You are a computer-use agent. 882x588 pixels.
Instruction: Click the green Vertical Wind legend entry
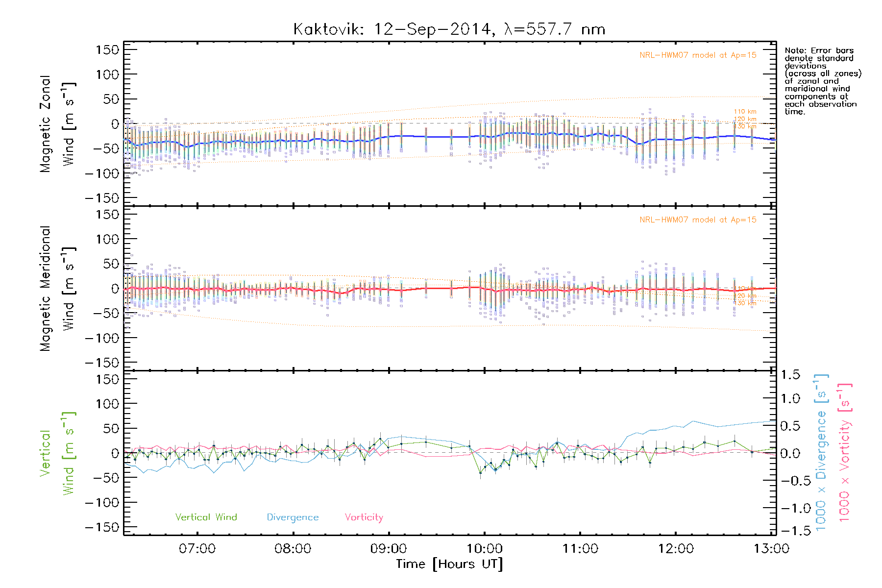(x=206, y=517)
